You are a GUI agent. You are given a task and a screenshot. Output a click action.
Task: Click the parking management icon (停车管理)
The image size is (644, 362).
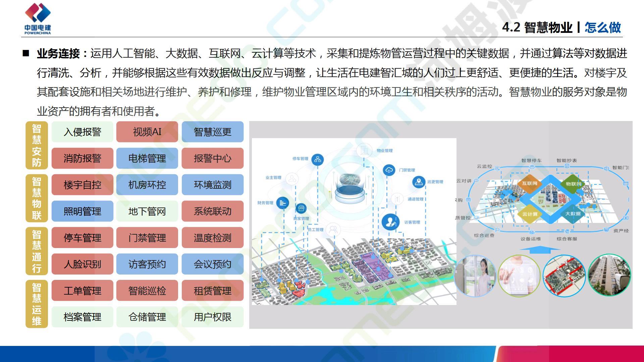coord(317,159)
